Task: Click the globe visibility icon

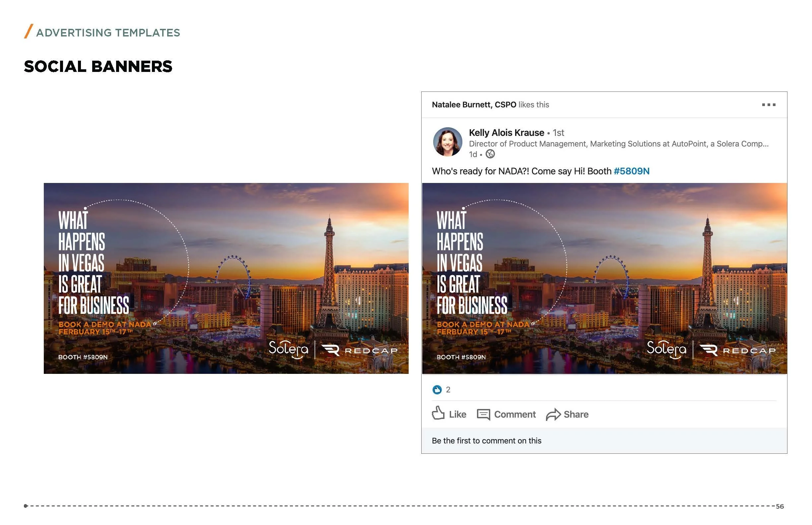Action: 490,154
